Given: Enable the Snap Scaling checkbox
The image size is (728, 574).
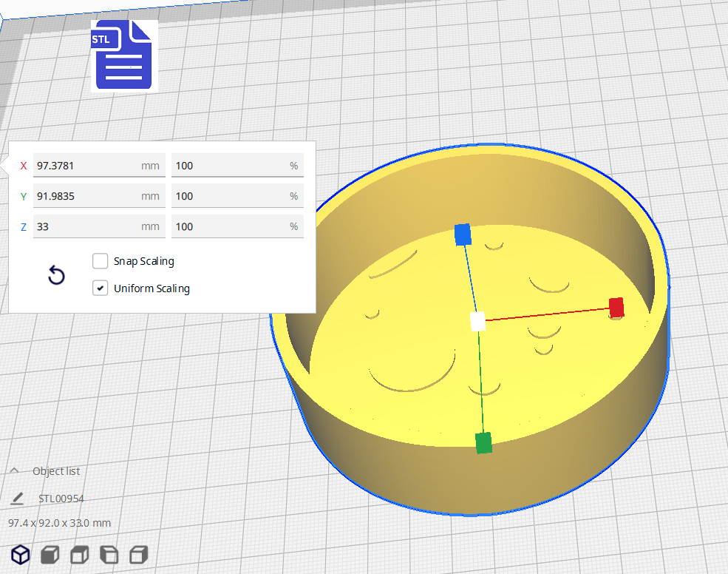Looking at the screenshot, I should 101,261.
